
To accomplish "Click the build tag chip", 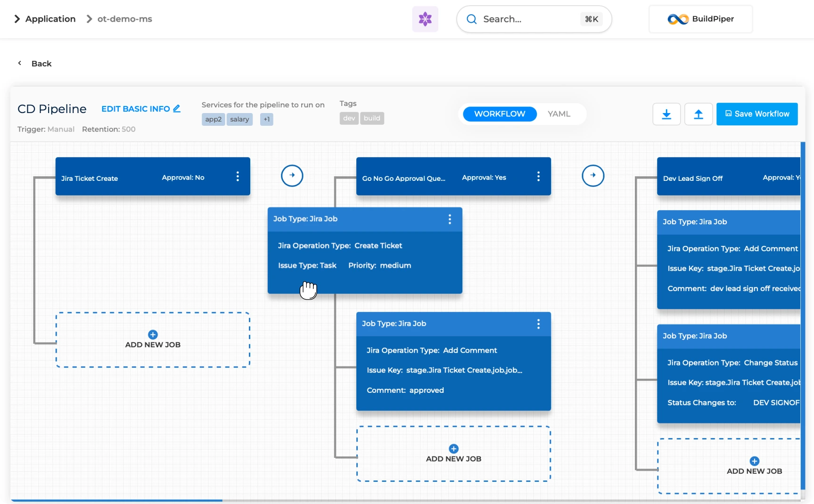I will 372,118.
